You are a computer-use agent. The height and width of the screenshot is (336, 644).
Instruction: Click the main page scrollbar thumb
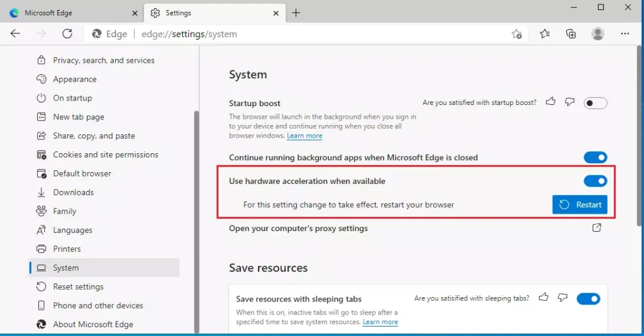(639, 136)
